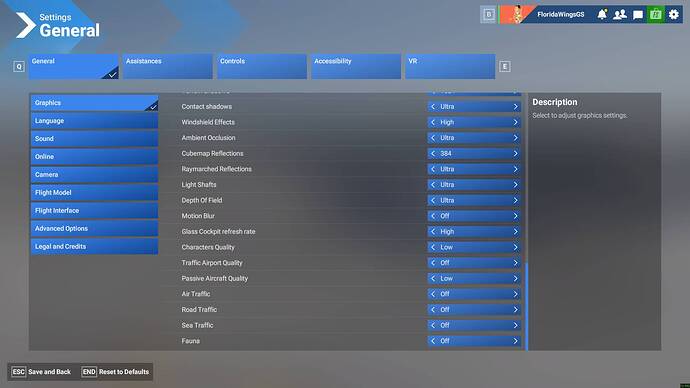Decrease Glass Cockpit refresh rate left arrow
Image resolution: width=690 pixels, height=388 pixels.
pos(433,231)
